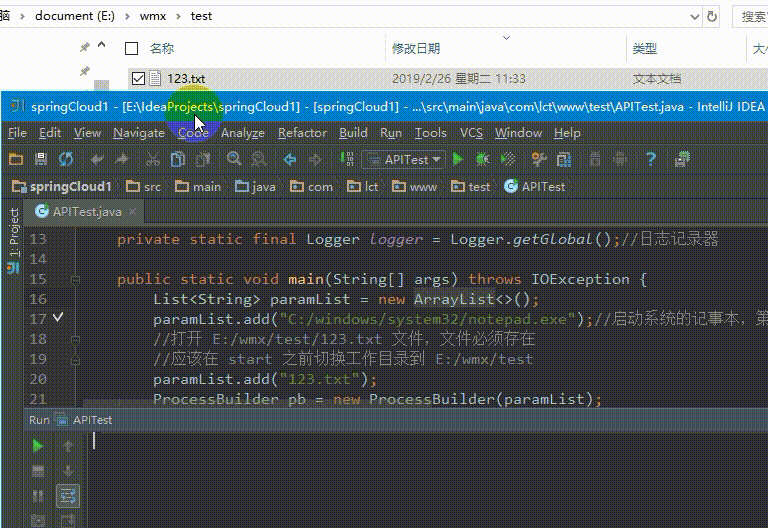Select 123.txt file in Explorer list
768x528 pixels.
(x=186, y=78)
